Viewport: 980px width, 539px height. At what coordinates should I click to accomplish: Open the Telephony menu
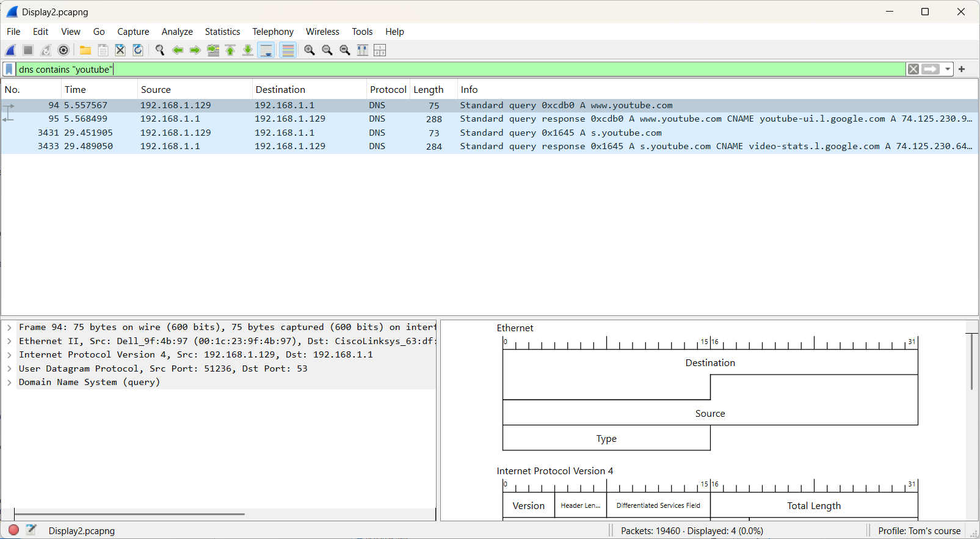coord(273,32)
